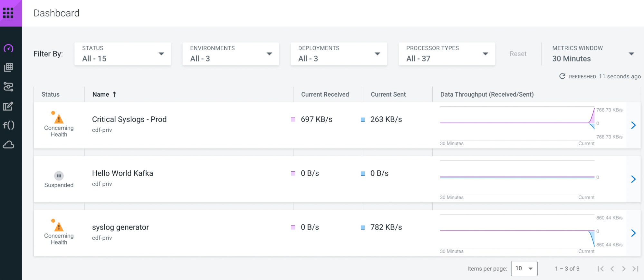Click blue sent swatch for syslog generator
This screenshot has width=644, height=280.
(363, 227)
